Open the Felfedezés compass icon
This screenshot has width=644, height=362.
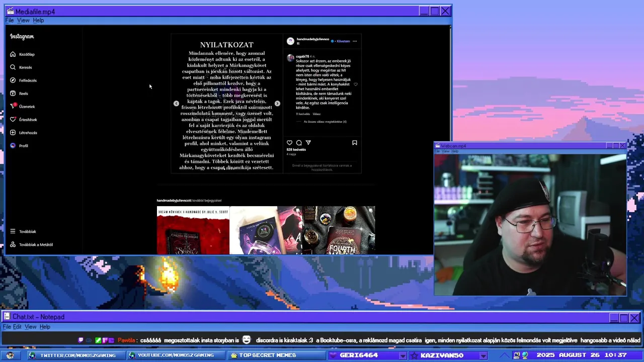pos(13,80)
